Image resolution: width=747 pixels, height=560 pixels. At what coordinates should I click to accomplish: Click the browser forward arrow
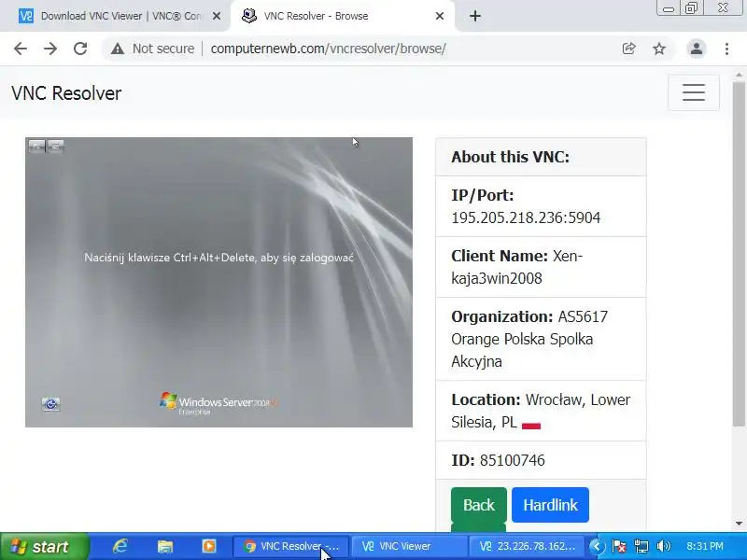(50, 49)
